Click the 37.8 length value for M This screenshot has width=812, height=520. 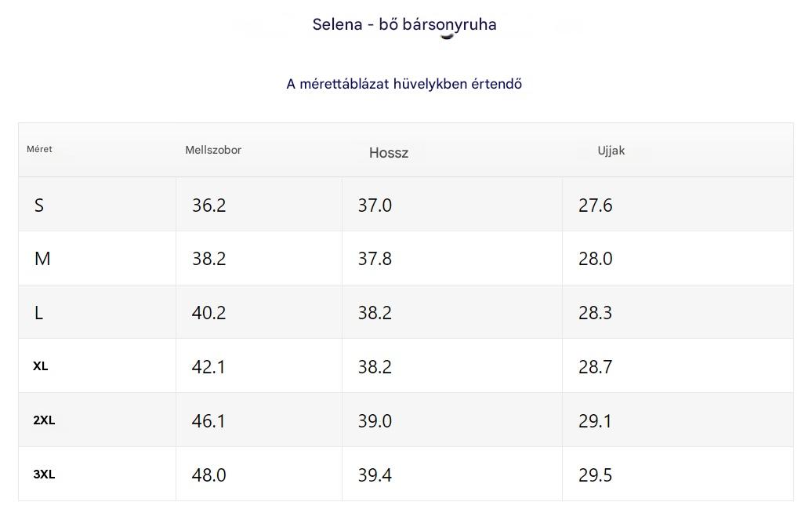tap(375, 259)
